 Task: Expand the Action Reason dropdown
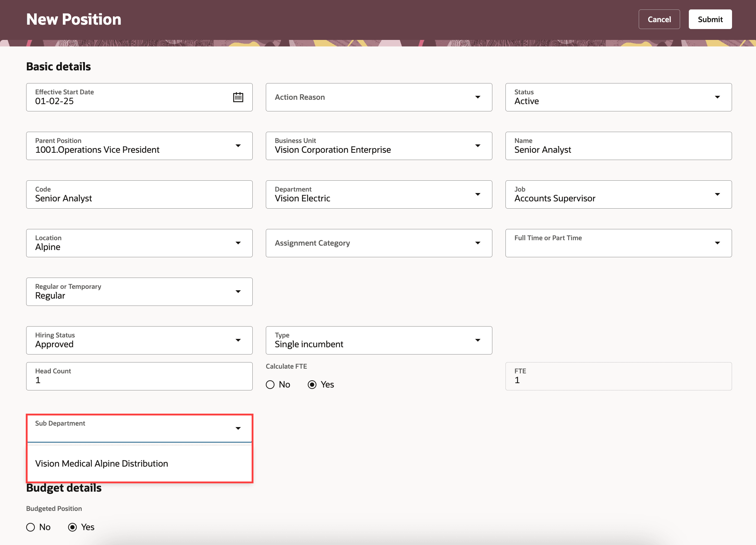tap(477, 97)
